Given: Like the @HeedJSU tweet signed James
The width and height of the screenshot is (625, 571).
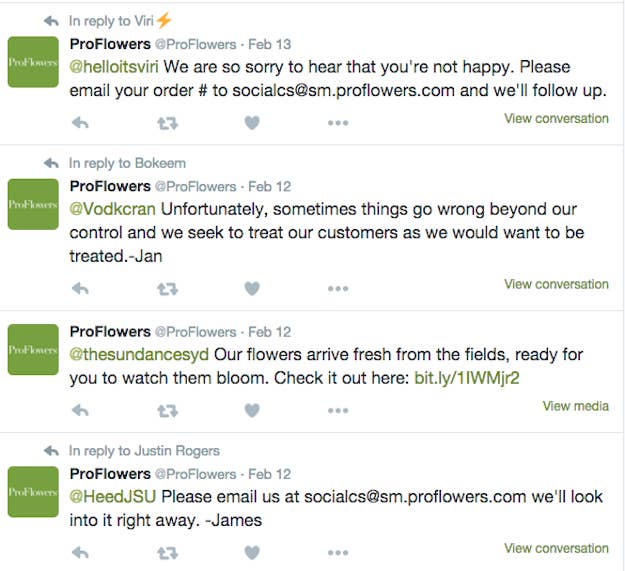Looking at the screenshot, I should coord(252,552).
